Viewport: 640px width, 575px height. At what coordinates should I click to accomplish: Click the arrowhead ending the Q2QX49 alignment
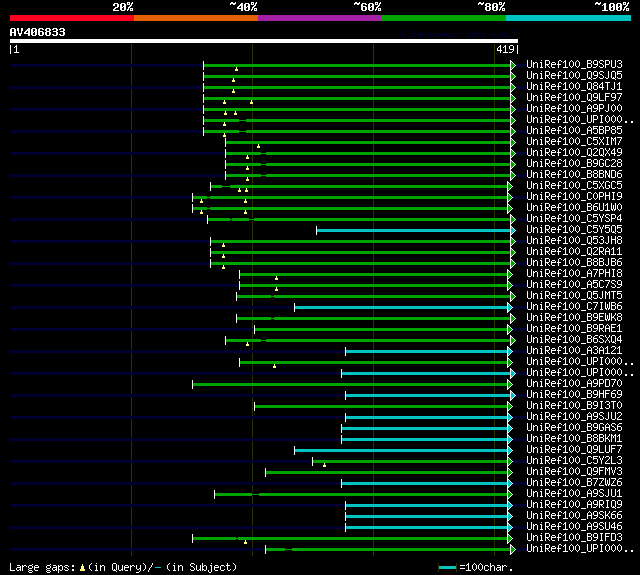click(x=513, y=153)
